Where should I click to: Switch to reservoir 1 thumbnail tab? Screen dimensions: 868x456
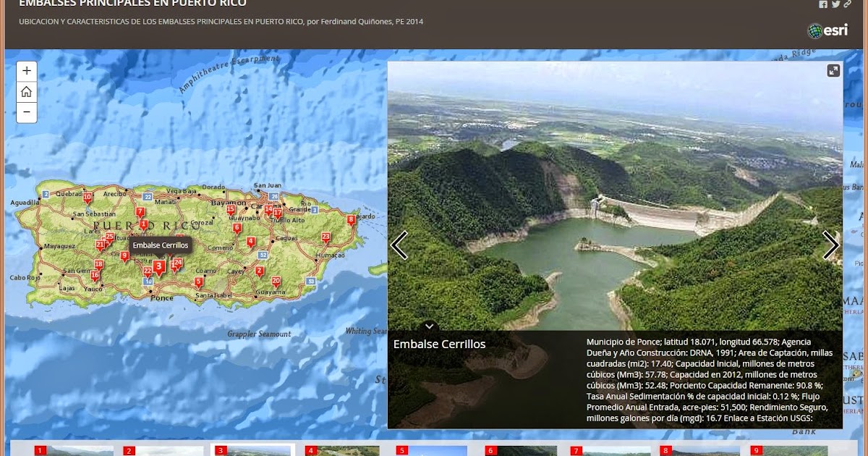pos(74,450)
